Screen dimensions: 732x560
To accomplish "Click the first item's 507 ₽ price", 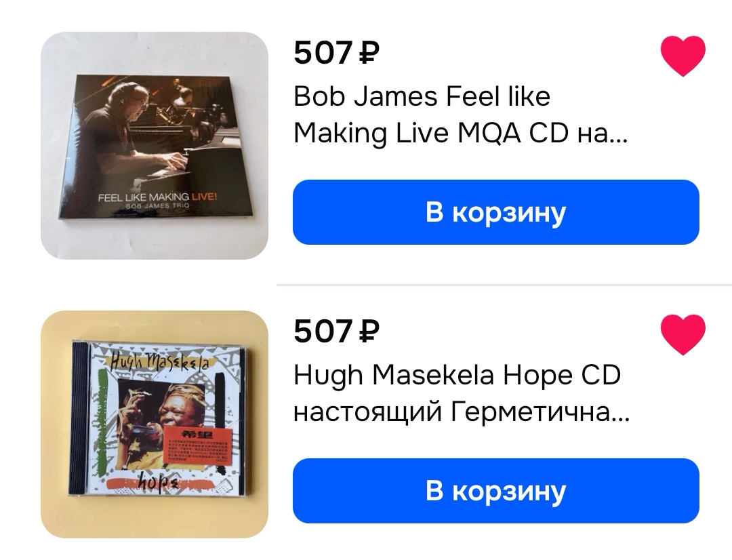I will point(337,52).
